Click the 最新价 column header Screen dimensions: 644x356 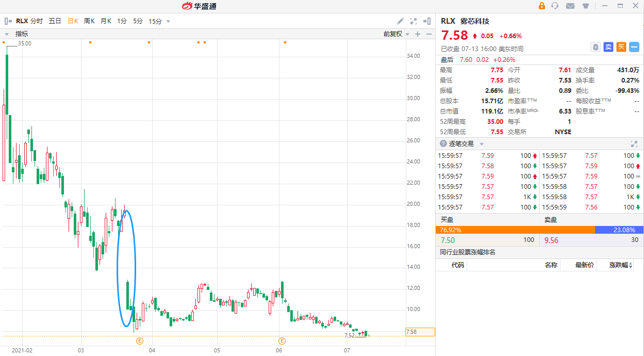click(585, 265)
